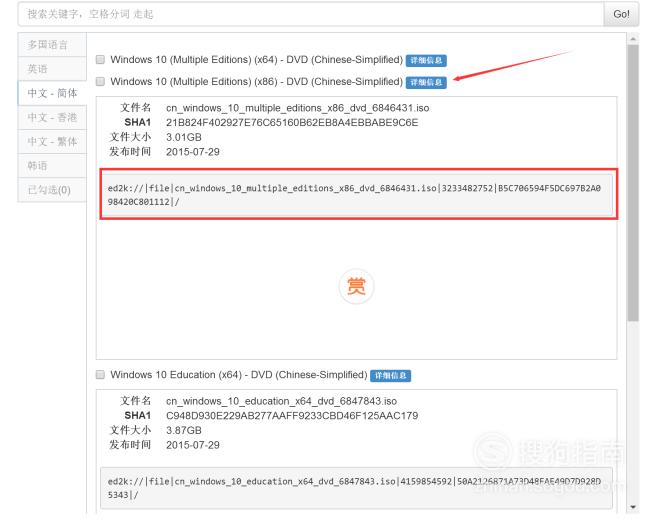Select the 中文 - 繁体 tab
Viewport: 650px width, 520px height.
pyautogui.click(x=52, y=141)
